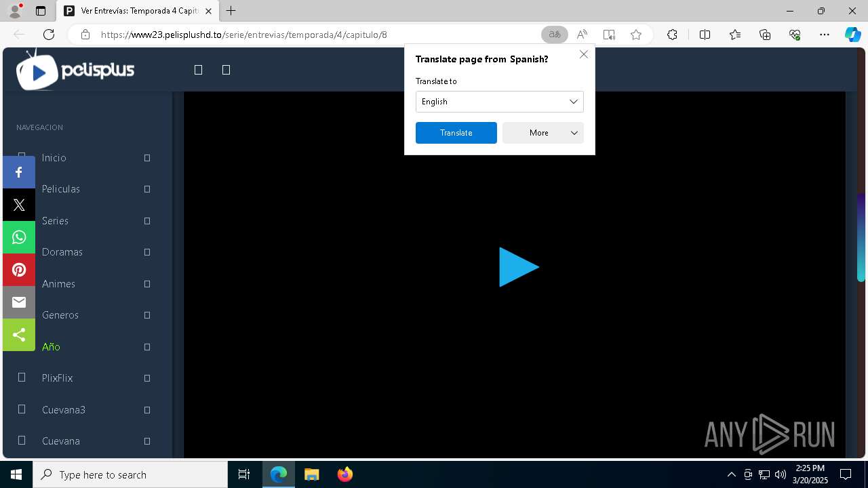Open the Doramas section
The width and height of the screenshot is (868, 488).
pos(62,252)
